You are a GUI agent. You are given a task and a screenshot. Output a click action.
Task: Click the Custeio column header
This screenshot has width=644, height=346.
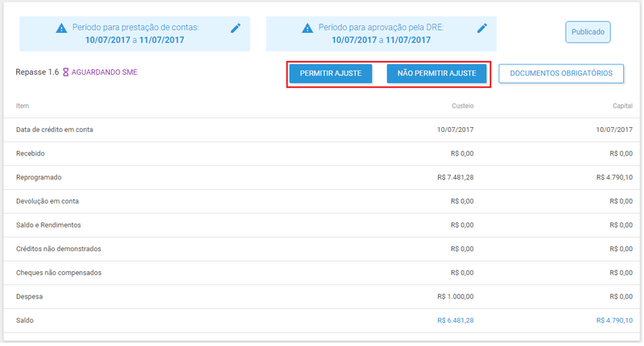click(462, 106)
